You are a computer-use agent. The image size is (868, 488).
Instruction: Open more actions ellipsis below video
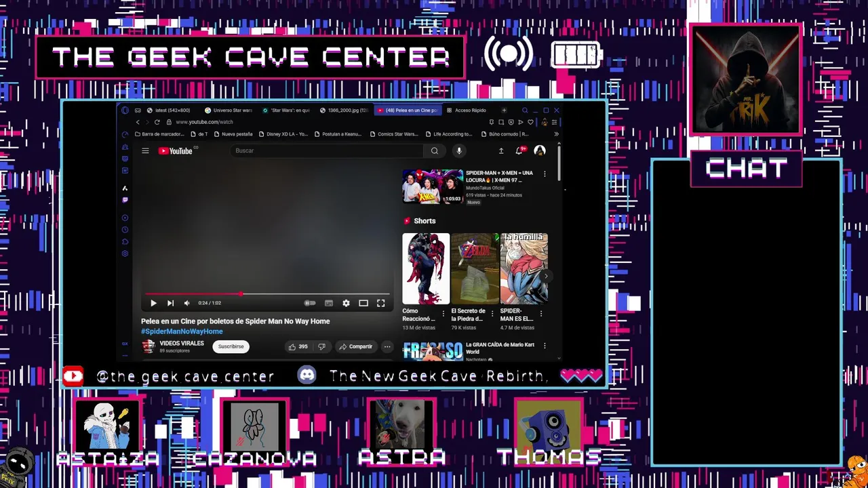[x=387, y=346]
